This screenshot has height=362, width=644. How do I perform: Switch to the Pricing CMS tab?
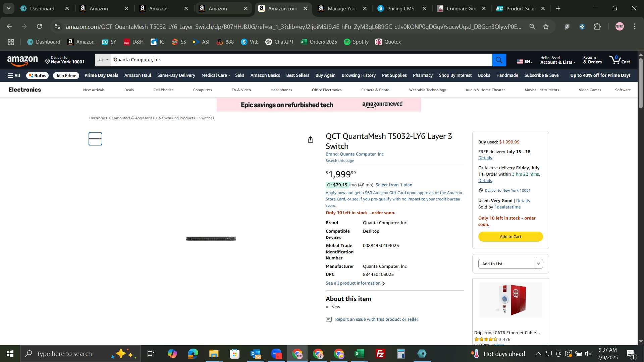pyautogui.click(x=402, y=8)
